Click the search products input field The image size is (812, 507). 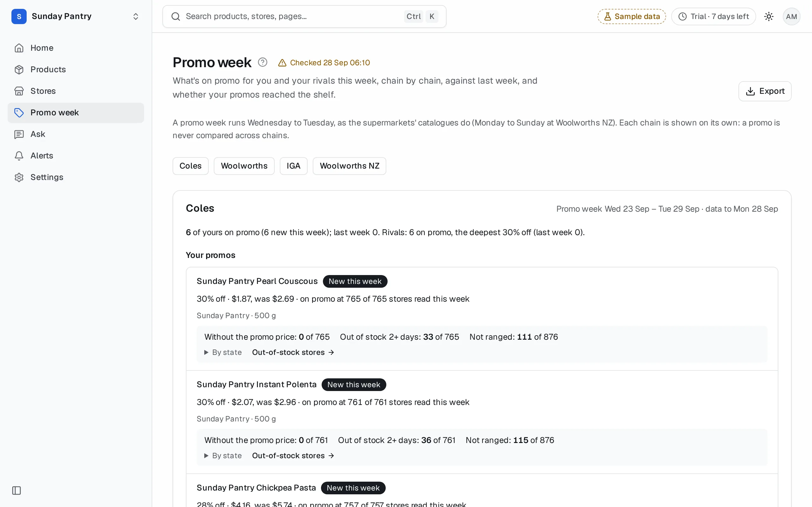pos(304,16)
